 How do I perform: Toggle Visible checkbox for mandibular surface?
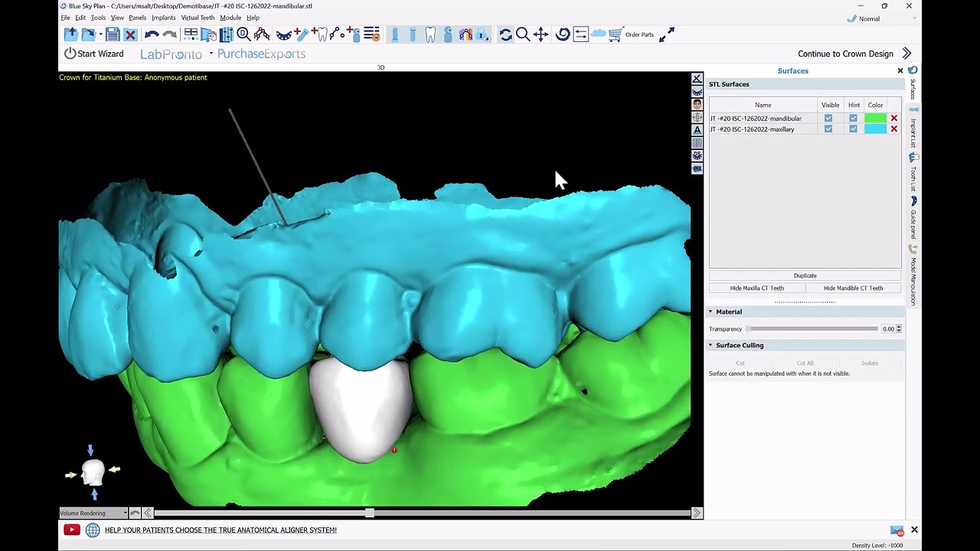tap(828, 119)
